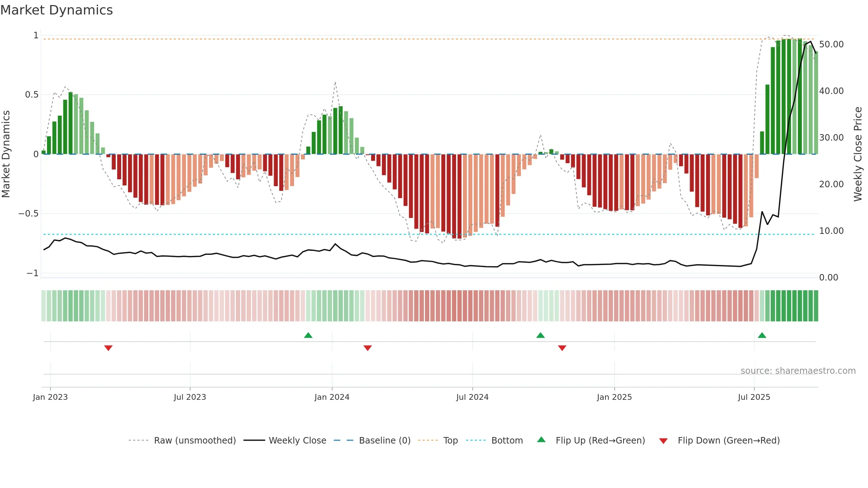The height and width of the screenshot is (488, 868).
Task: Select the Flip Up marker at Jul 2025
Action: pyautogui.click(x=762, y=335)
